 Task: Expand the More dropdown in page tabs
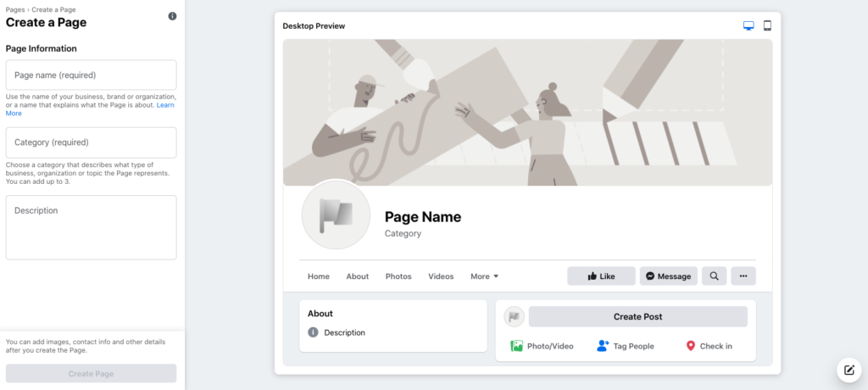[x=485, y=276]
